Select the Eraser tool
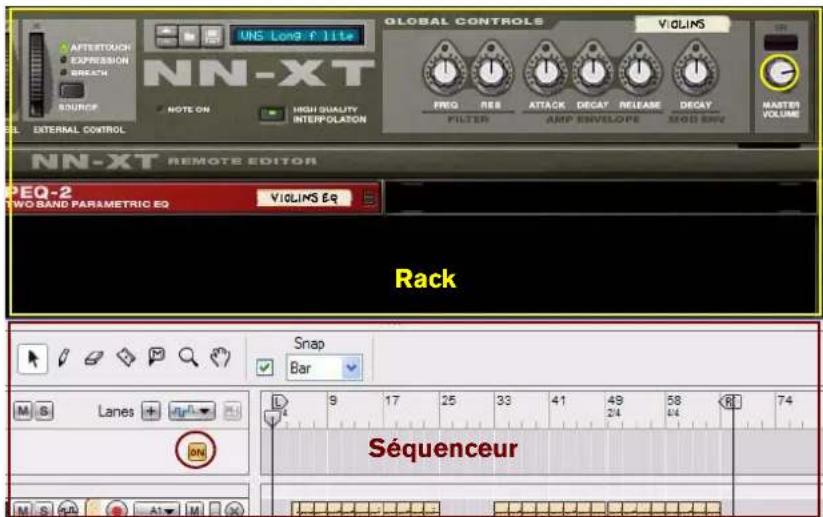823x517 pixels. pyautogui.click(x=94, y=358)
